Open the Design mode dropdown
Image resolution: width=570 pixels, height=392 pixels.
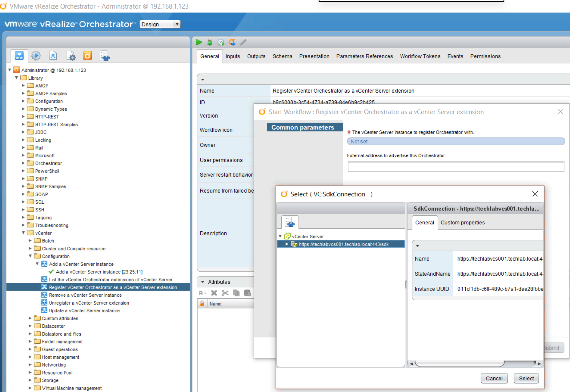coord(160,24)
